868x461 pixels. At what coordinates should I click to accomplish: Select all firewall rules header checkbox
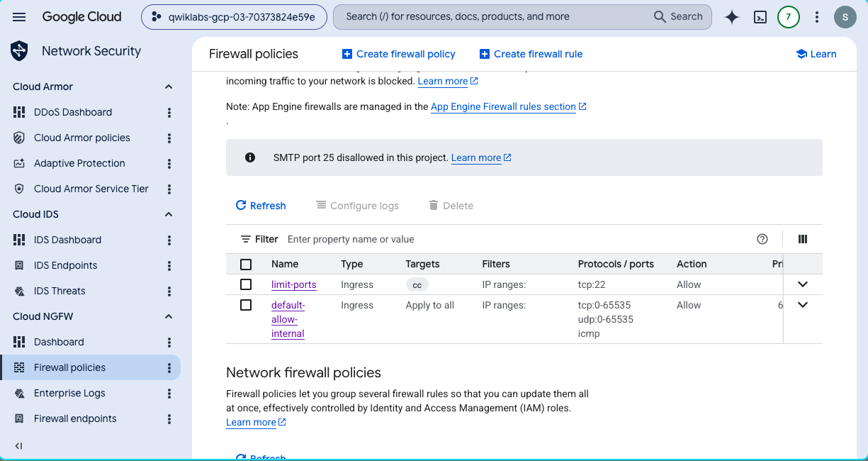click(246, 265)
